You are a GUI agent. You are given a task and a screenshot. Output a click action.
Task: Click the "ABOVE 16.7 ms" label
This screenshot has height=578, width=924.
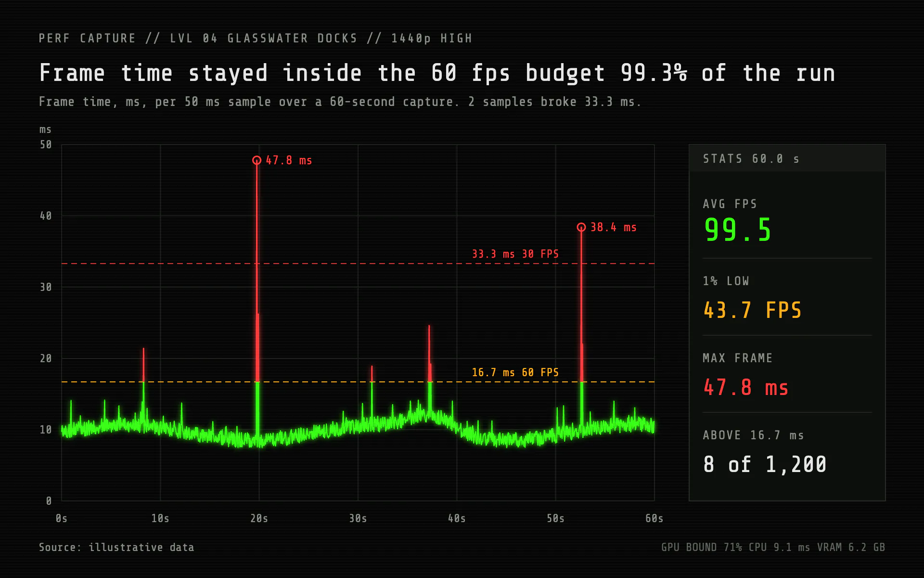[x=753, y=435]
